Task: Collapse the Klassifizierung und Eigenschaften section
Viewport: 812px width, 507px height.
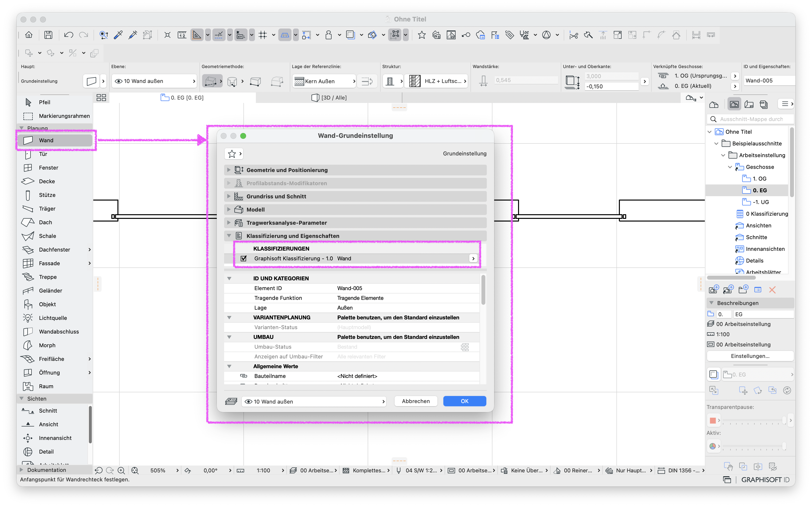Action: pyautogui.click(x=229, y=236)
